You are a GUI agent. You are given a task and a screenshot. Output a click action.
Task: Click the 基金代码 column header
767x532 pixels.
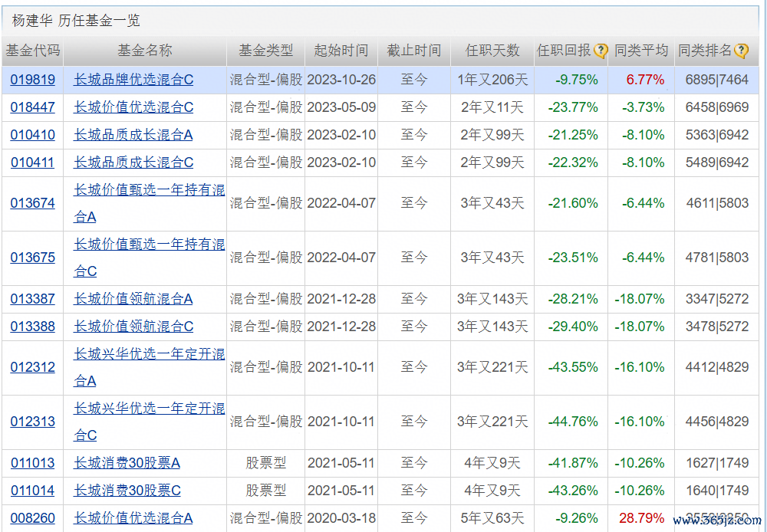[33, 51]
